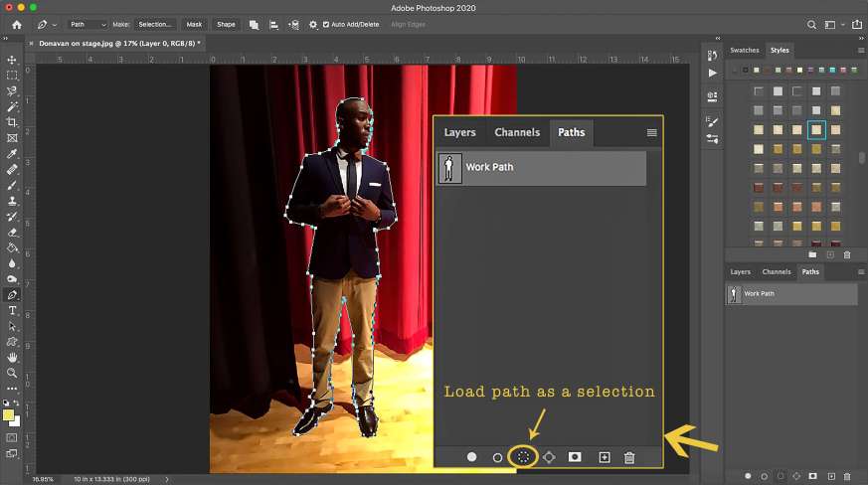Click the yellow foreground color swatch
This screenshot has width=868, height=485.
tap(9, 414)
